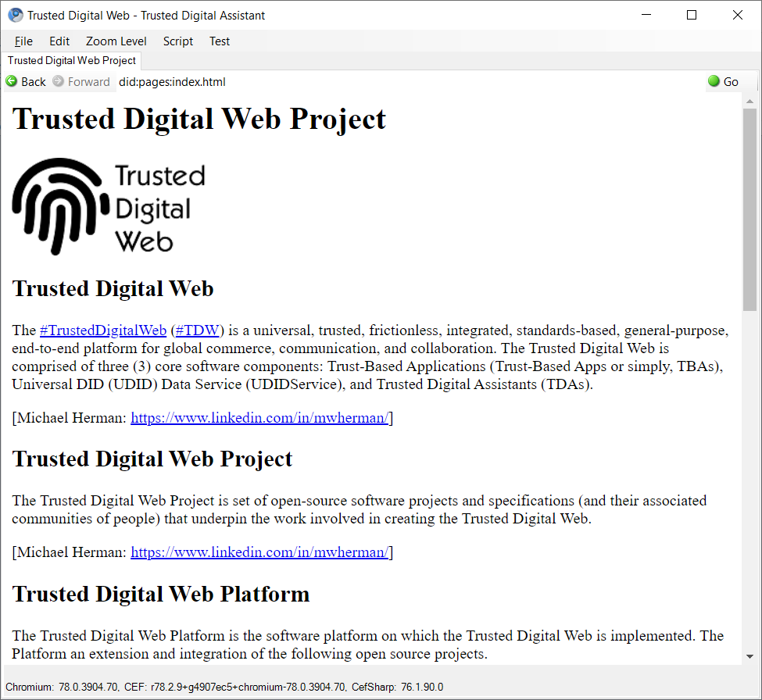
Task: Click the Forward button label
Action: pyautogui.click(x=89, y=81)
